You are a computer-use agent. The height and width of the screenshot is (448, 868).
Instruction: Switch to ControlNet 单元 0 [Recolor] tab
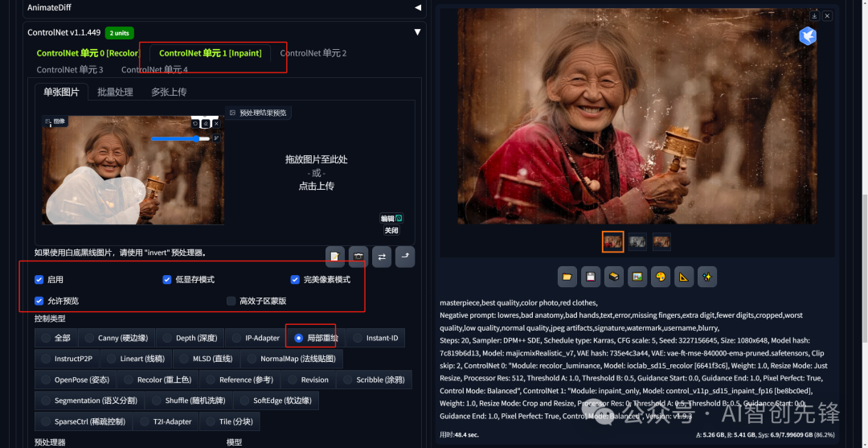pyautogui.click(x=88, y=53)
